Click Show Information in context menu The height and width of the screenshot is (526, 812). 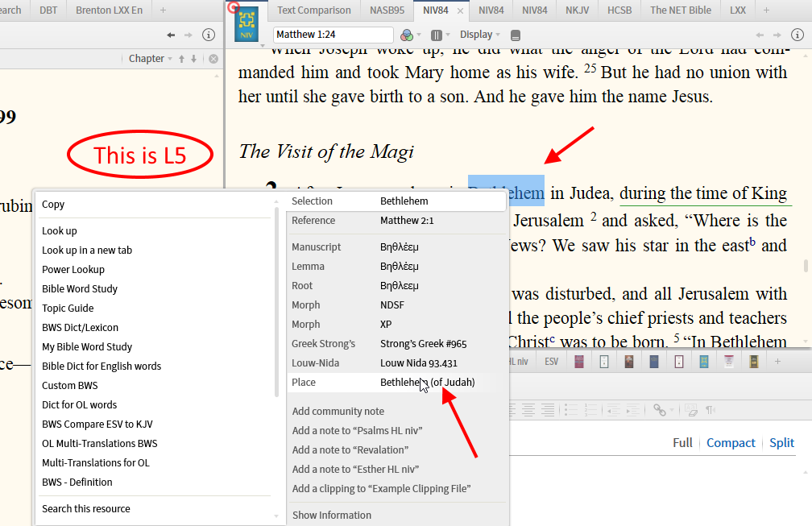[x=332, y=516]
